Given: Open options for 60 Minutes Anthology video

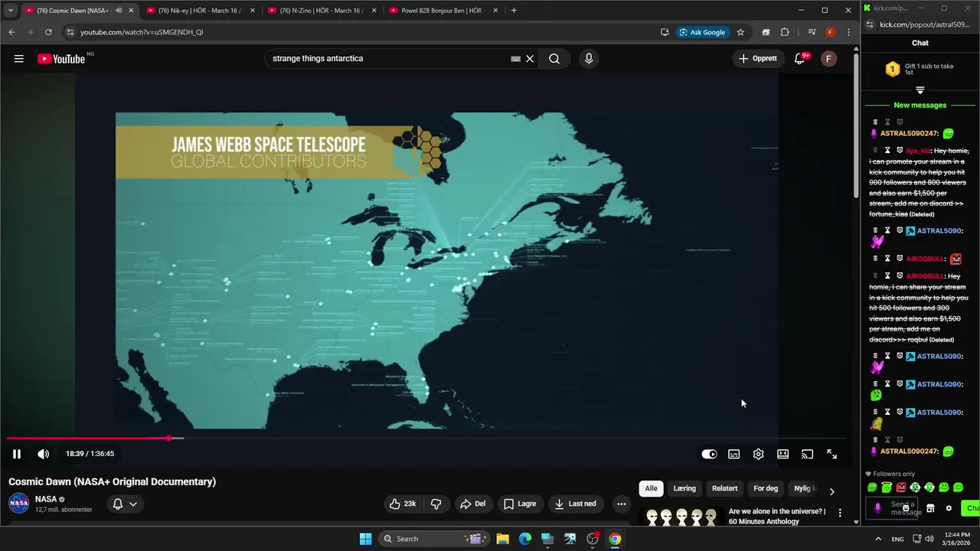Looking at the screenshot, I should pos(840,513).
